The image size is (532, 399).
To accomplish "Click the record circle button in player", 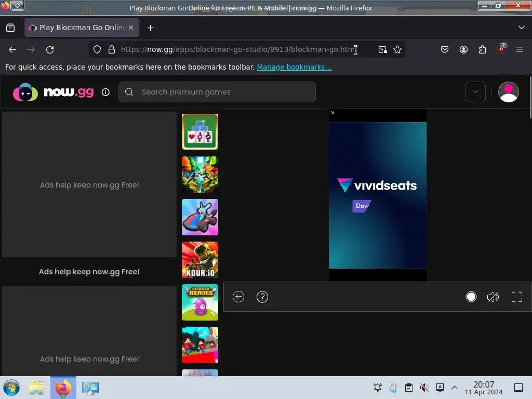I will point(471,297).
